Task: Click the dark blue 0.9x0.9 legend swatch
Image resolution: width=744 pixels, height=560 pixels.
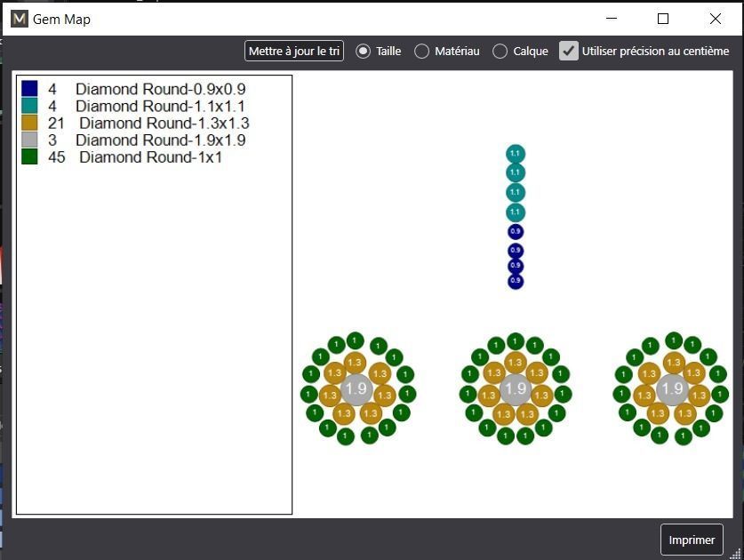Action: (x=29, y=88)
